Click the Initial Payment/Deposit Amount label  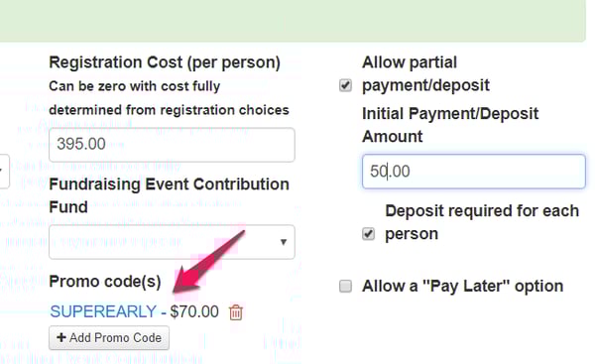coord(450,125)
